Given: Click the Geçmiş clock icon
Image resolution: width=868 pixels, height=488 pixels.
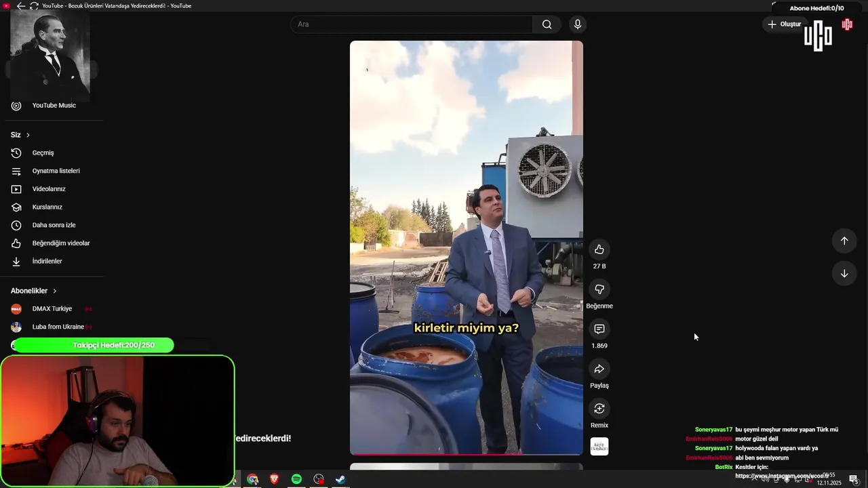Looking at the screenshot, I should 16,153.
